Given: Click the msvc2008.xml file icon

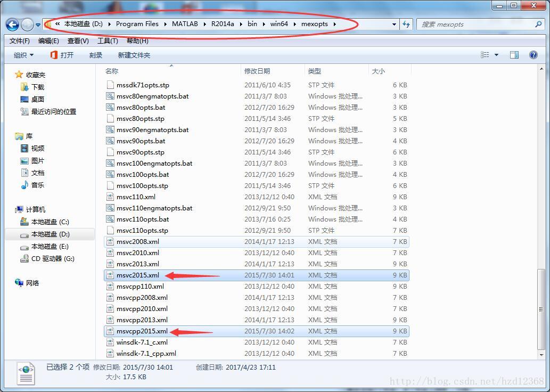Looking at the screenshot, I should point(110,241).
